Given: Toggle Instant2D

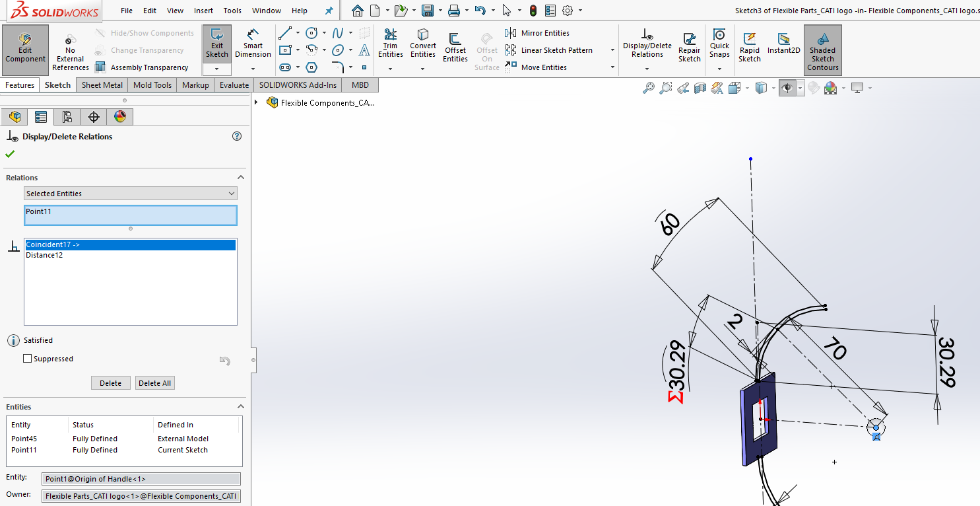Looking at the screenshot, I should click(784, 44).
